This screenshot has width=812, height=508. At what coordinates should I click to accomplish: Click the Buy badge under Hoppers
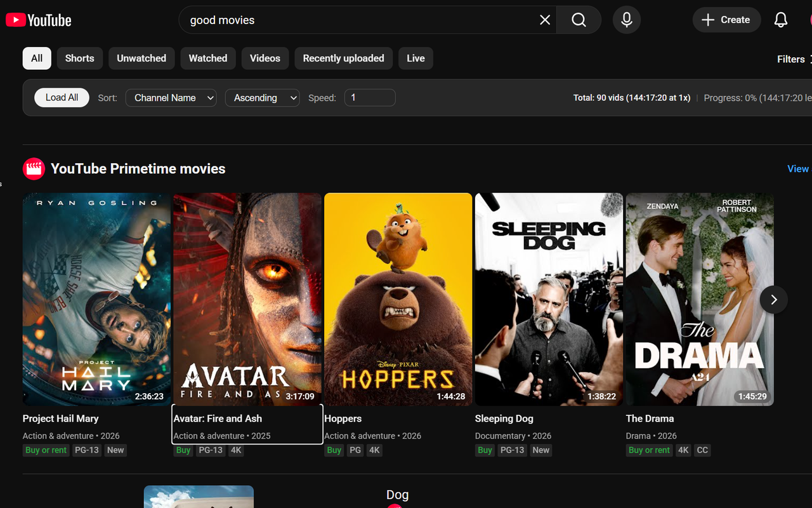click(x=334, y=450)
